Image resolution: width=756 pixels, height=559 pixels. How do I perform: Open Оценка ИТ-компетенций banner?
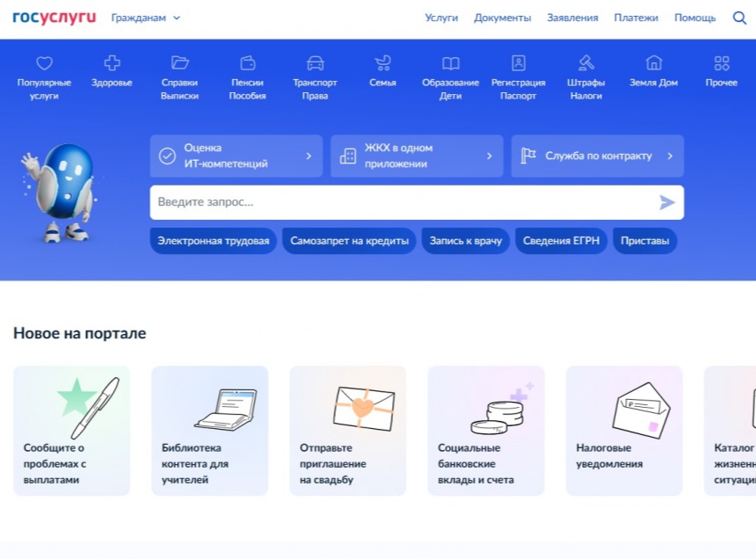[236, 156]
